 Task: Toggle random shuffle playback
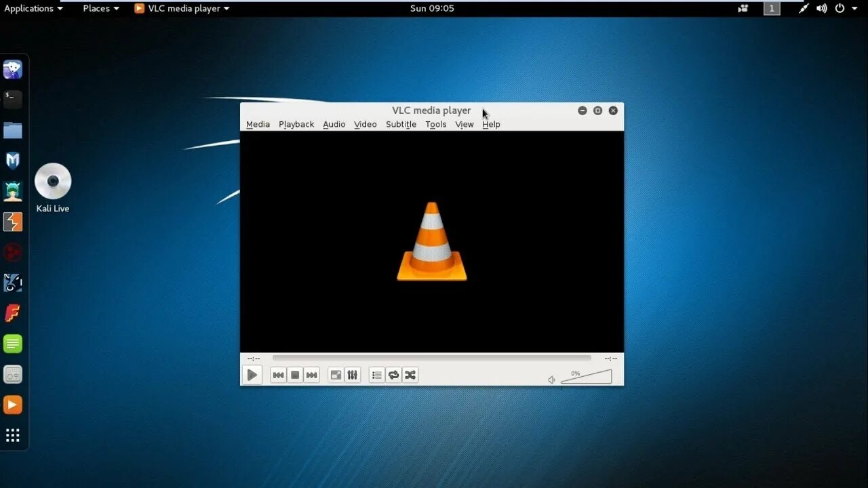410,375
